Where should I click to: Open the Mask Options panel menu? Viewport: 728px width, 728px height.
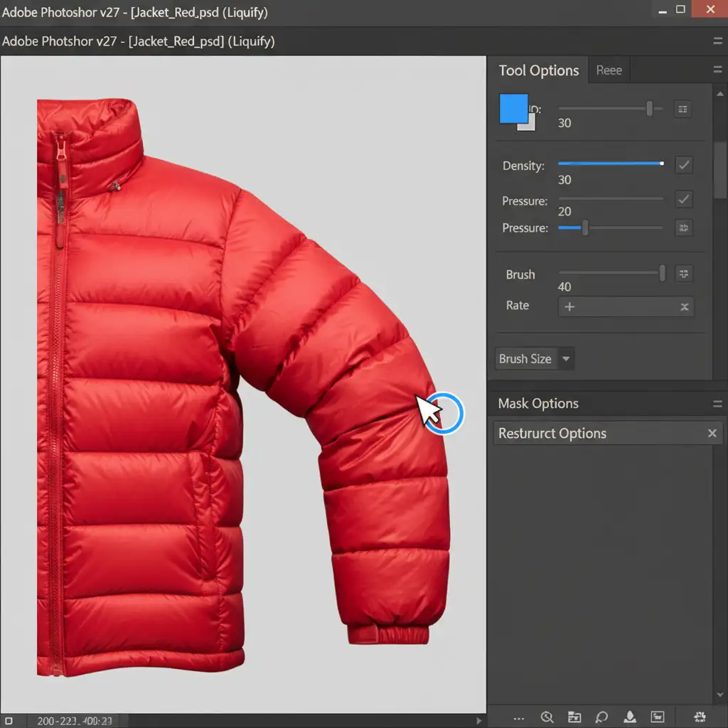tap(717, 404)
